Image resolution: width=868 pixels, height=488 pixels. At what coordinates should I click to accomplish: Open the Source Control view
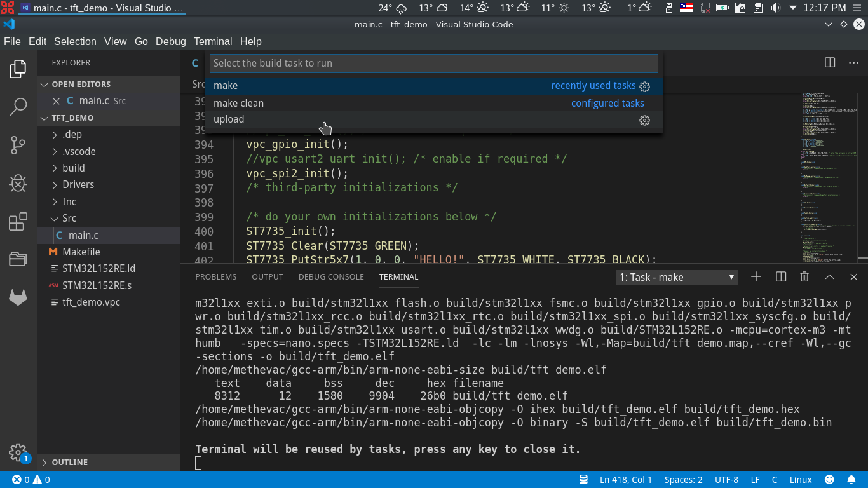18,145
